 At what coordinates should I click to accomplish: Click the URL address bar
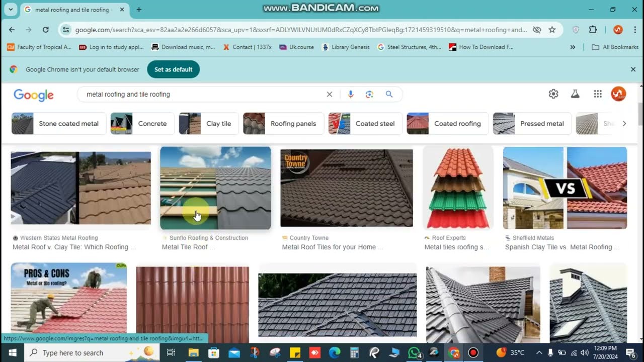tap(301, 30)
